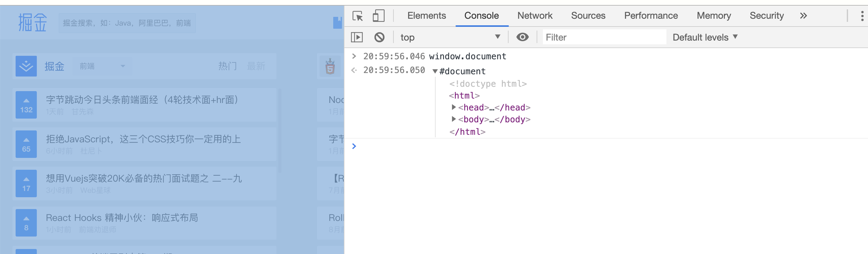
Task: Collapse the #document node triangle
Action: [435, 71]
